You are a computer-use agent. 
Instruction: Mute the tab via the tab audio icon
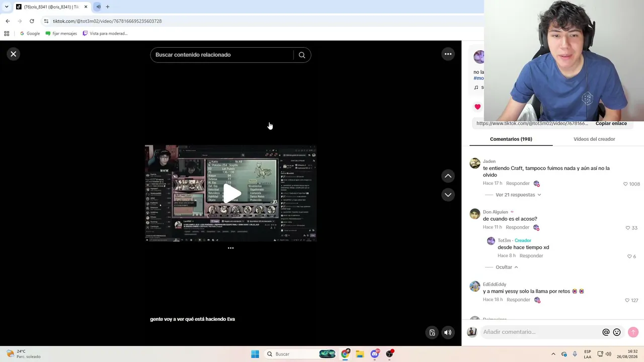98,7
